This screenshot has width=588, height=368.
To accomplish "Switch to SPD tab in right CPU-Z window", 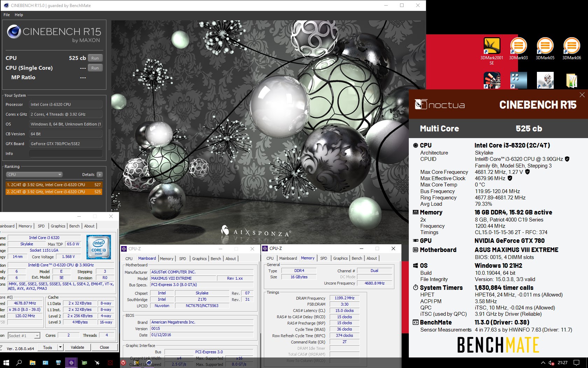I will coord(323,258).
